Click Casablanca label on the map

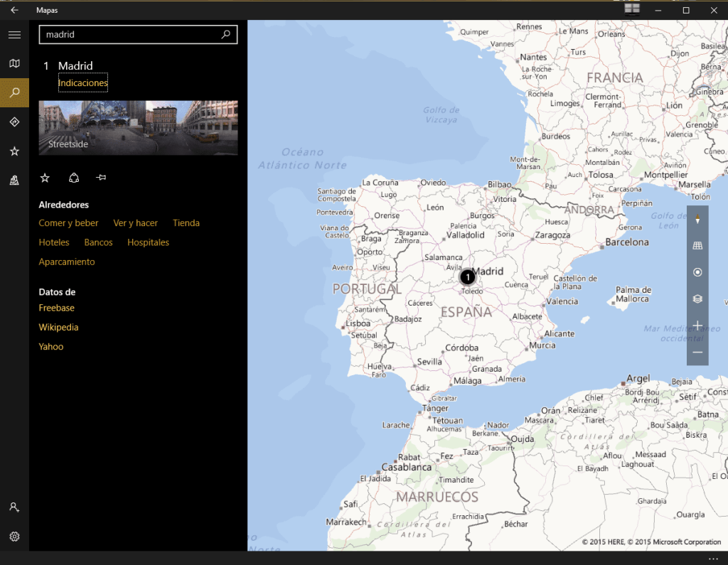[x=406, y=467]
